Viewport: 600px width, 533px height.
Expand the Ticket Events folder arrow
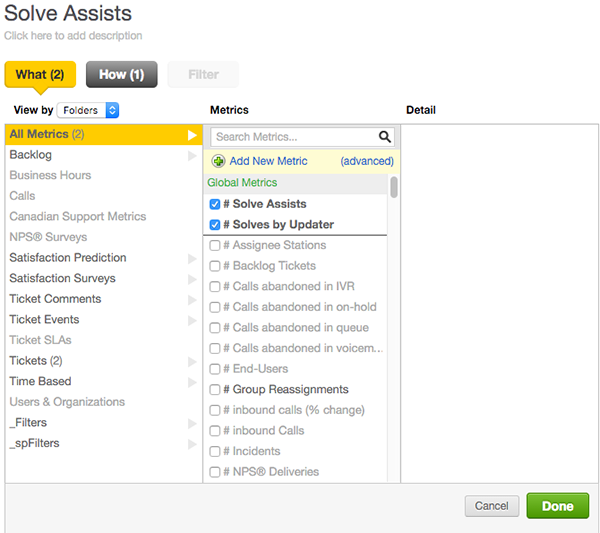coord(192,320)
